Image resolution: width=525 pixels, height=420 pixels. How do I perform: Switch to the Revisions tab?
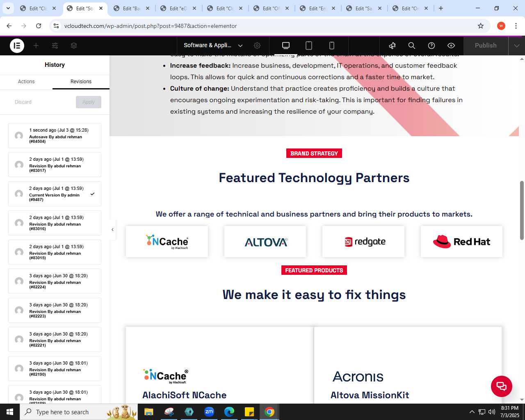click(x=81, y=82)
